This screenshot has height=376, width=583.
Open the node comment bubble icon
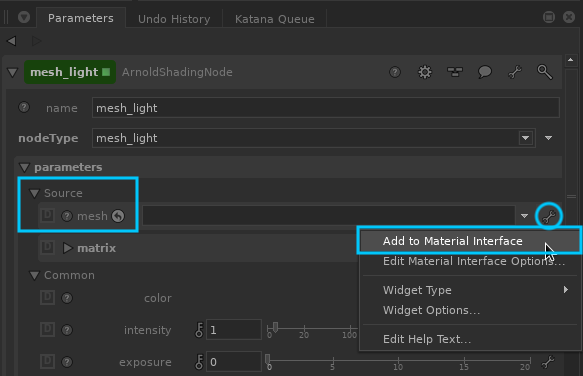tap(484, 72)
